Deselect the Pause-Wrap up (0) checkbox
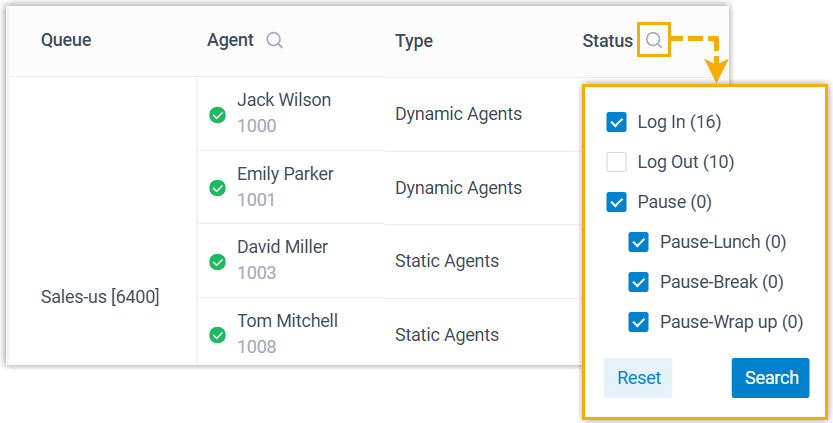833x423 pixels. (x=638, y=322)
